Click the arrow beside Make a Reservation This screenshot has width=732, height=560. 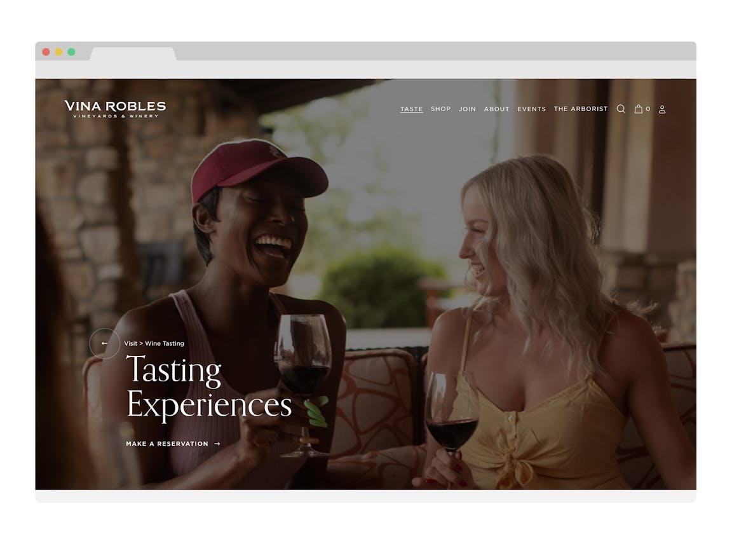tap(217, 444)
